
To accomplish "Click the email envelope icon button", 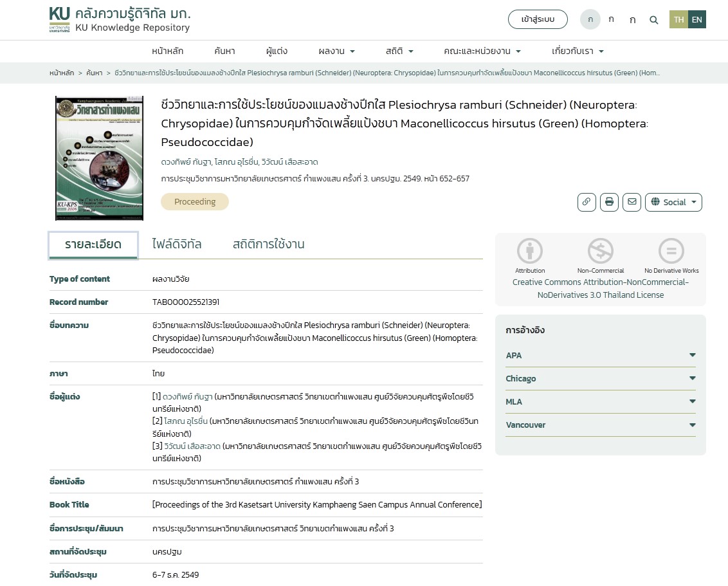I will click(632, 202).
